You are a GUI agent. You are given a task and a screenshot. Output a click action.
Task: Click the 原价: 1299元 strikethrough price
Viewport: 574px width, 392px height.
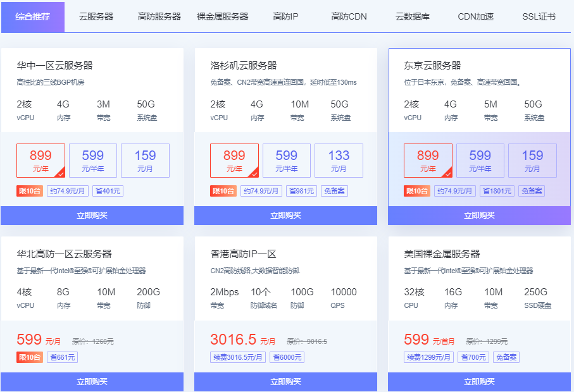pyautogui.click(x=487, y=341)
